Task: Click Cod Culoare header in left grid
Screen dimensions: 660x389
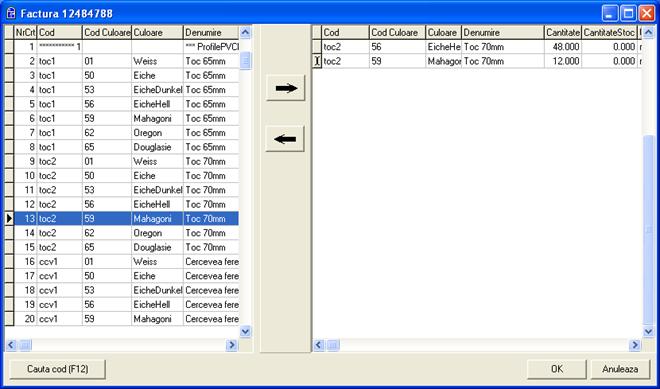Action: click(106, 32)
